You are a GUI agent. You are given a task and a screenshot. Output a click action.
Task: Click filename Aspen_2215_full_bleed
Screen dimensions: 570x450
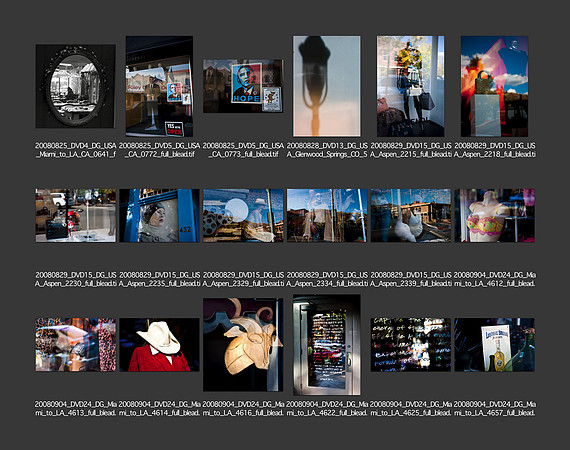tap(411, 150)
